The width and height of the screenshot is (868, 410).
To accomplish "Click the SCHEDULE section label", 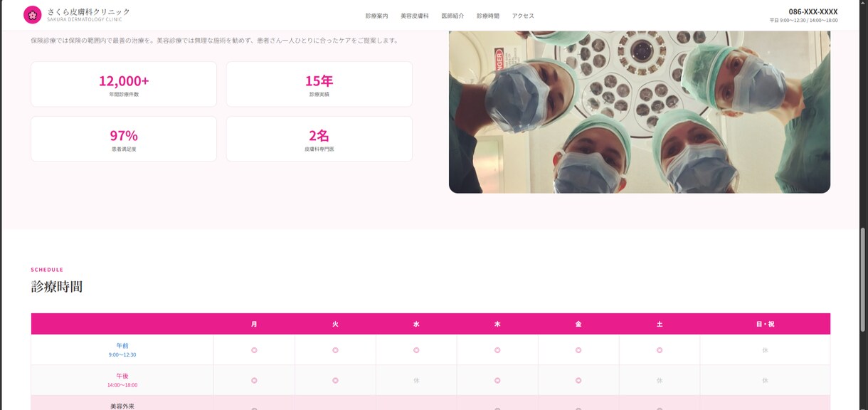I will pos(47,270).
